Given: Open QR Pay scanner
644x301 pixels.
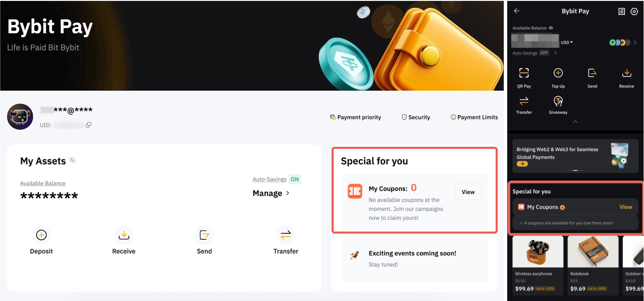Looking at the screenshot, I should [x=524, y=73].
